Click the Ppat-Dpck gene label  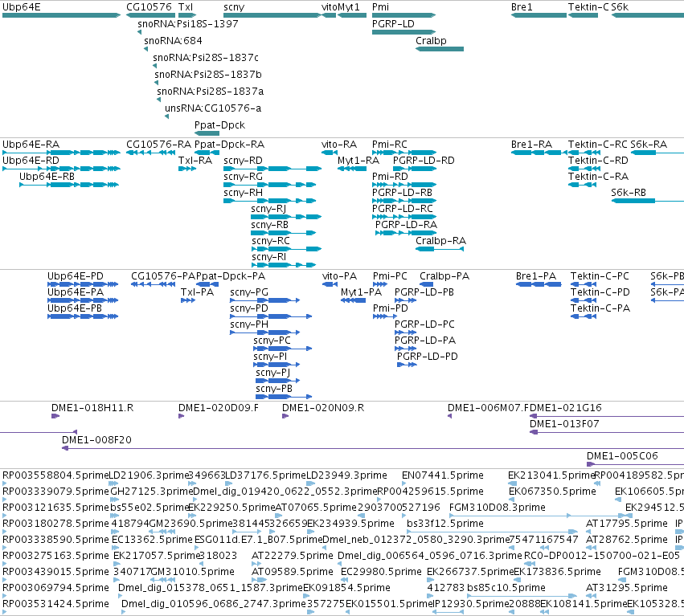click(x=220, y=125)
